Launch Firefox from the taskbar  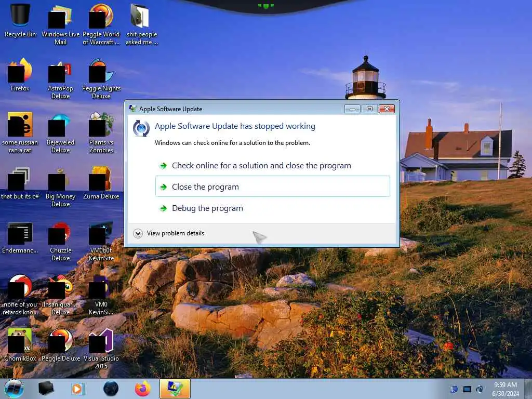click(x=143, y=389)
